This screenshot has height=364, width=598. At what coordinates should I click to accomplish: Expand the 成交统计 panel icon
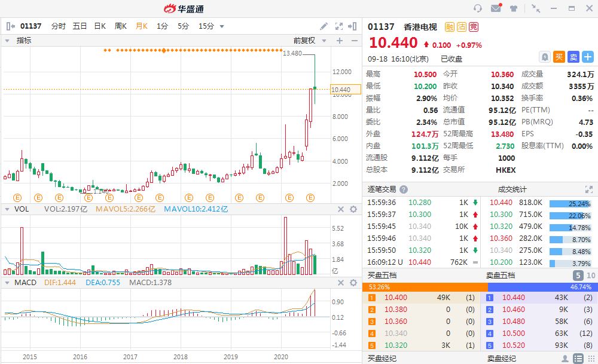(x=589, y=189)
